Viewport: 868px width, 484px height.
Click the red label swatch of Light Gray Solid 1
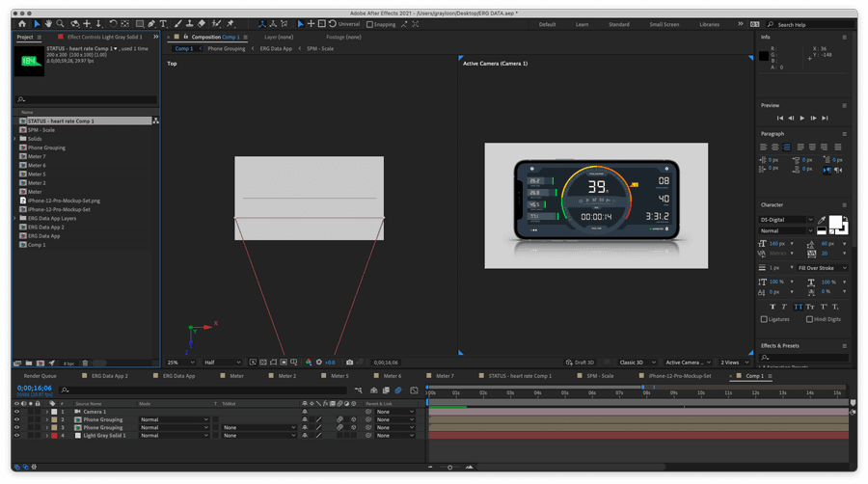pyautogui.click(x=54, y=436)
